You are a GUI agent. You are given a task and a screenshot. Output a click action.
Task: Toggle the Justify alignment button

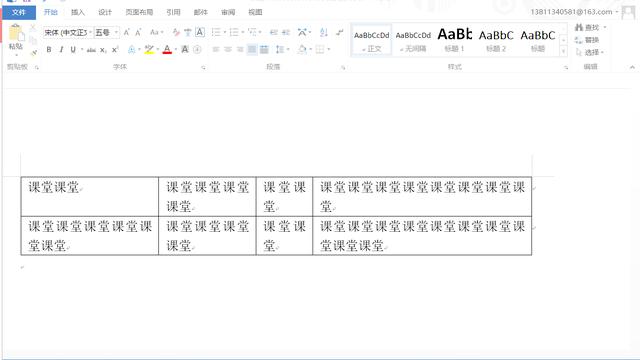click(252, 50)
